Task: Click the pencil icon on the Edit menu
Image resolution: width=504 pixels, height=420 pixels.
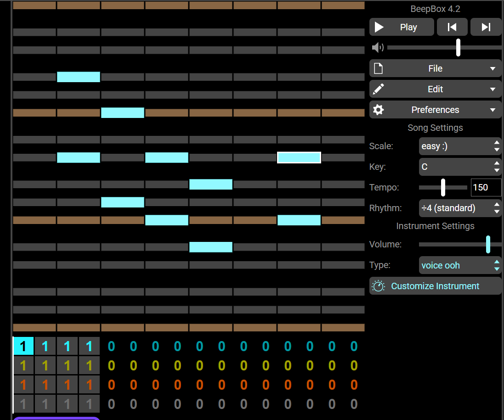Action: coord(378,89)
